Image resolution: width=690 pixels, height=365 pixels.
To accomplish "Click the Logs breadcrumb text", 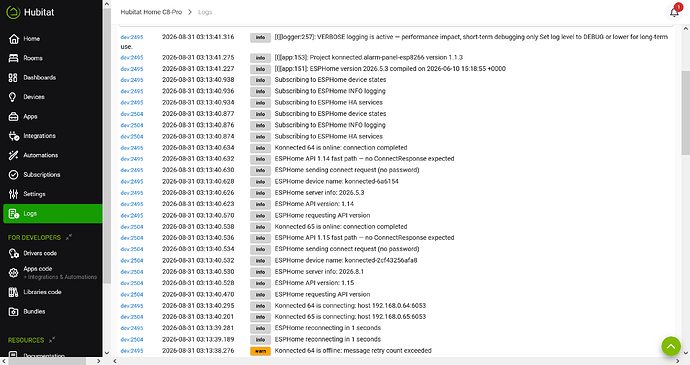I will pos(205,12).
